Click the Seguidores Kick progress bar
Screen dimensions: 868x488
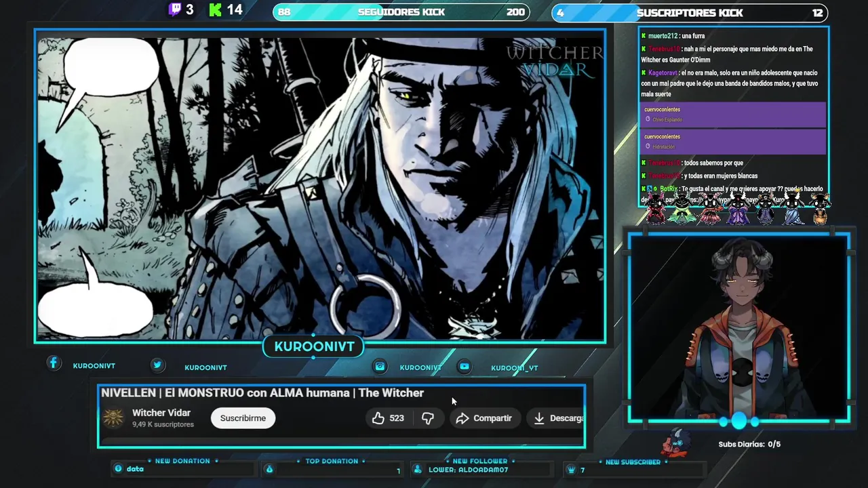[401, 12]
